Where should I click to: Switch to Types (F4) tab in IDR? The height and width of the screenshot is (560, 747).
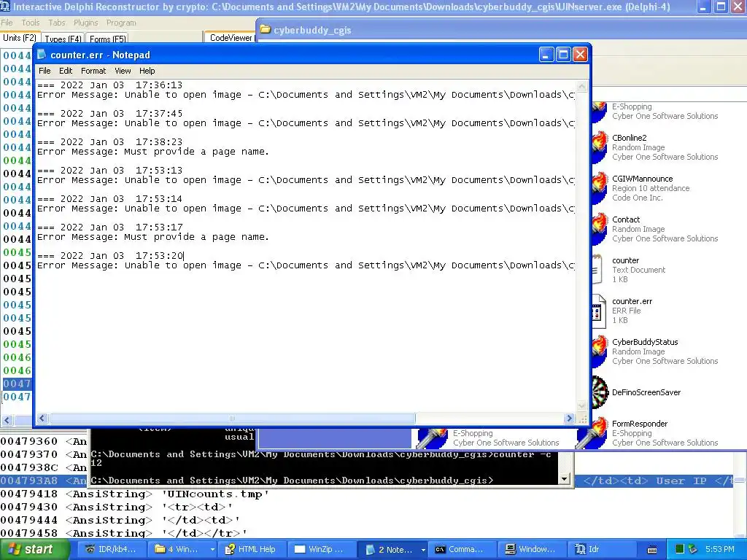[63, 39]
